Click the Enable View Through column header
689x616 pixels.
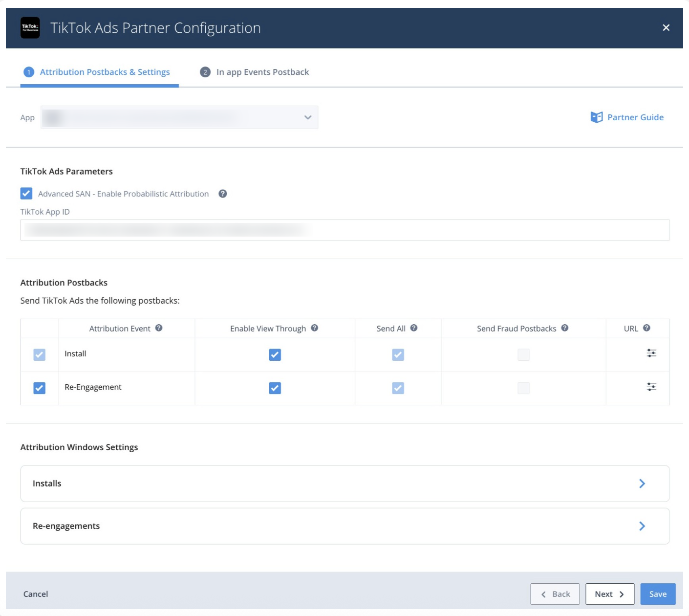pyautogui.click(x=268, y=329)
